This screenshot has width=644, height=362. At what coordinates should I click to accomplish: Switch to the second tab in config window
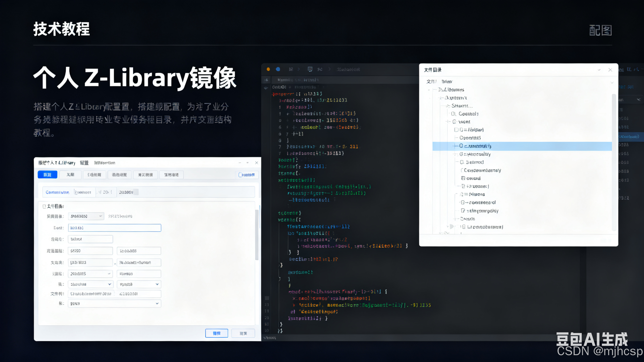pyautogui.click(x=71, y=175)
